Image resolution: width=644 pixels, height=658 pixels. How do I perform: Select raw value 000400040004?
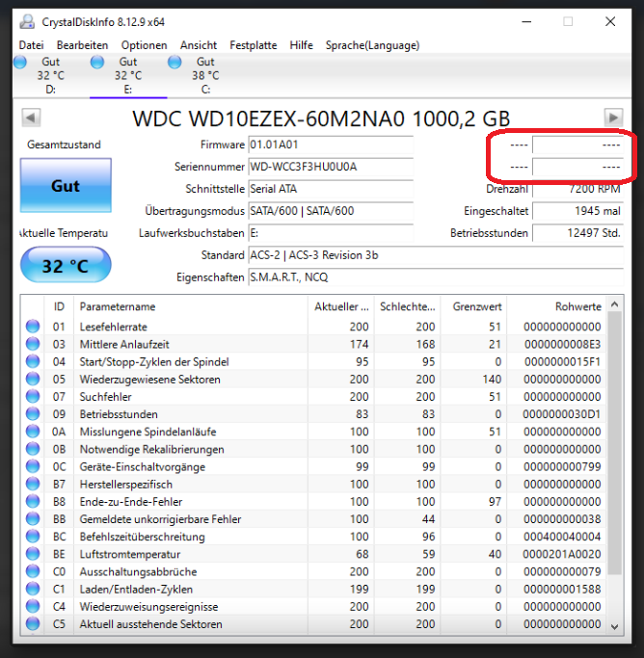click(x=562, y=537)
